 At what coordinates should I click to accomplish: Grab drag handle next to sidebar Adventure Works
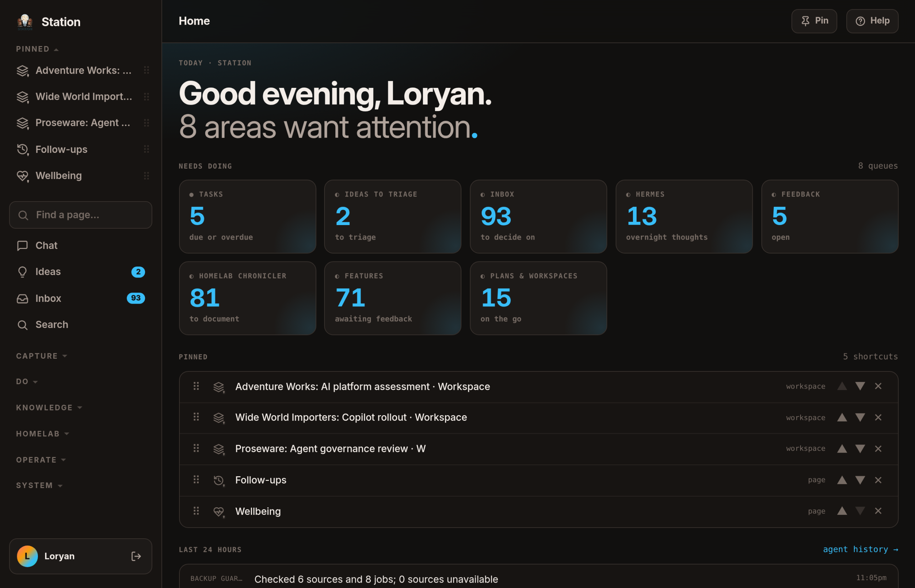[146, 70]
